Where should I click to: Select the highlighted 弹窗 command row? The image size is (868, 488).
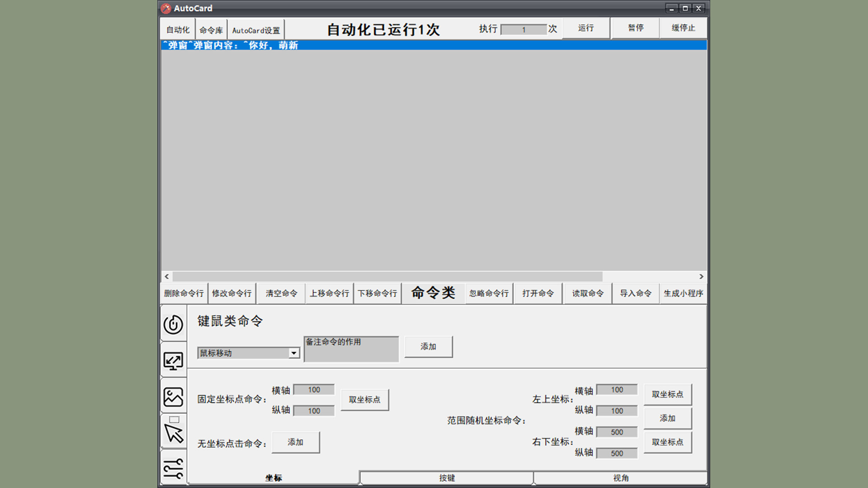434,45
